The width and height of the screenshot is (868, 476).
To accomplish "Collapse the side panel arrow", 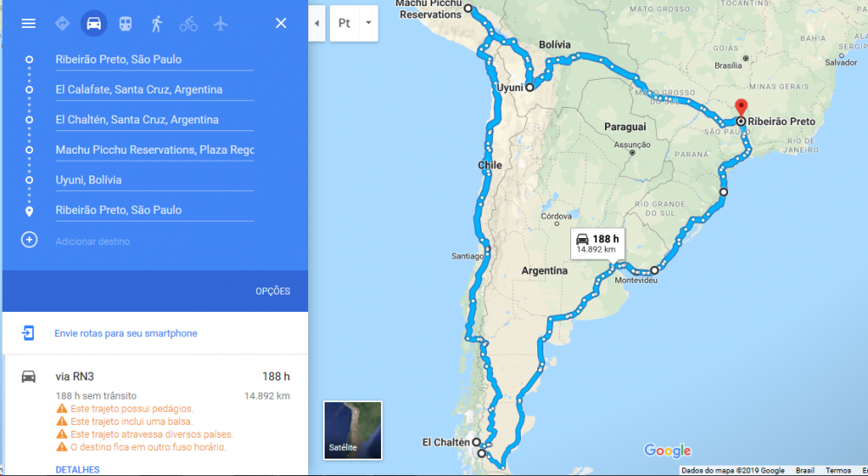I will 317,23.
